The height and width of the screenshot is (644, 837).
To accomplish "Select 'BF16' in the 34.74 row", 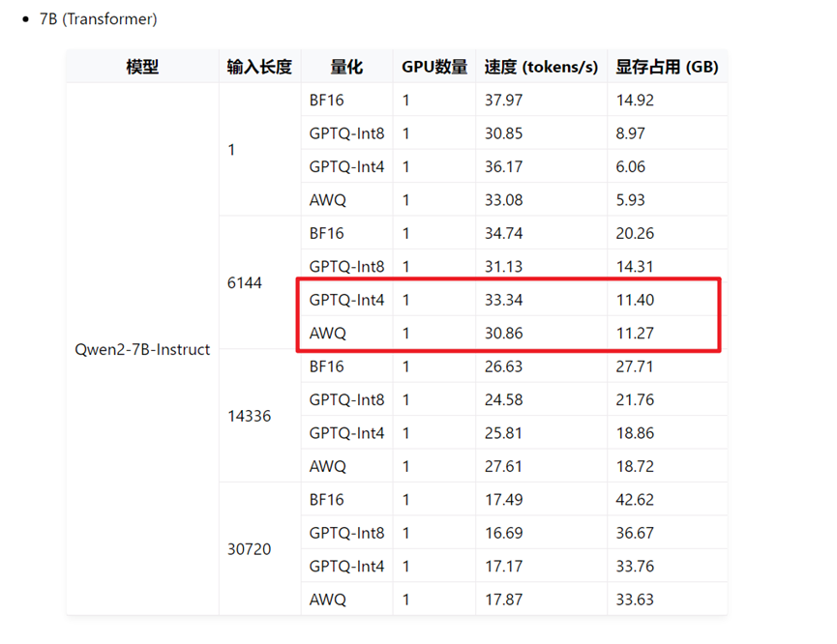I will 326,233.
